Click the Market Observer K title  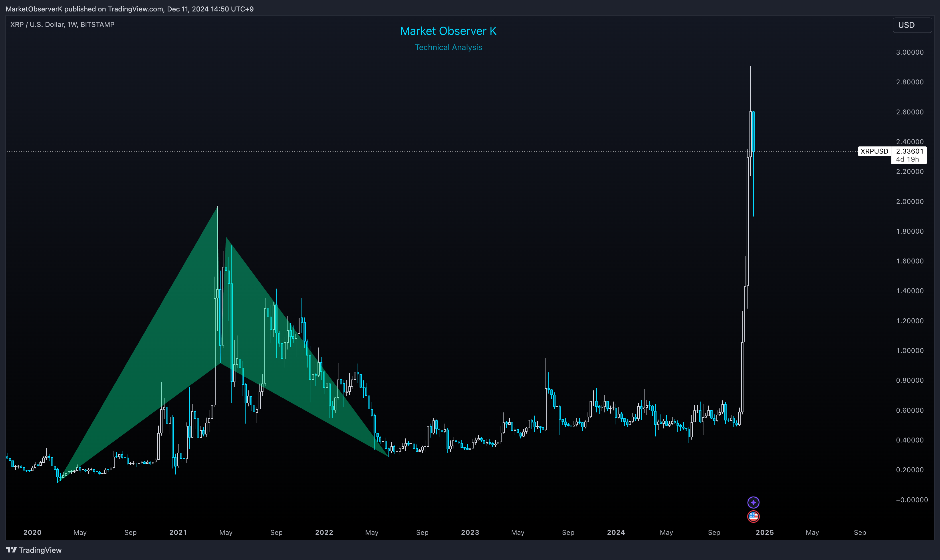coord(448,31)
